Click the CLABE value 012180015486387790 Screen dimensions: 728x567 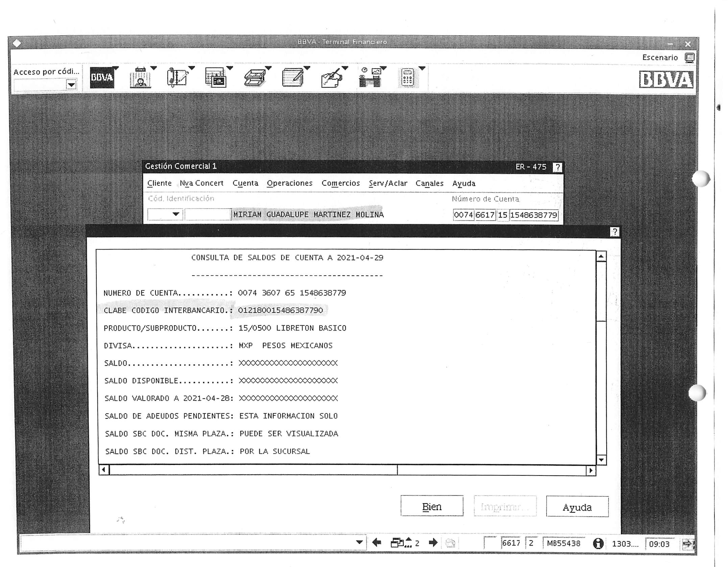click(x=281, y=310)
